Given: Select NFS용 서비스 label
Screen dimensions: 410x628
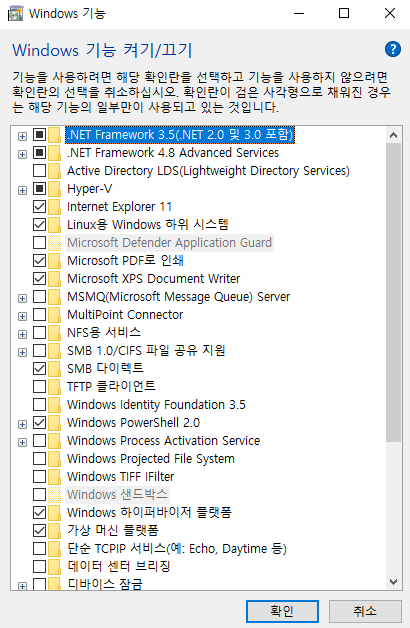Looking at the screenshot, I should (x=104, y=332).
